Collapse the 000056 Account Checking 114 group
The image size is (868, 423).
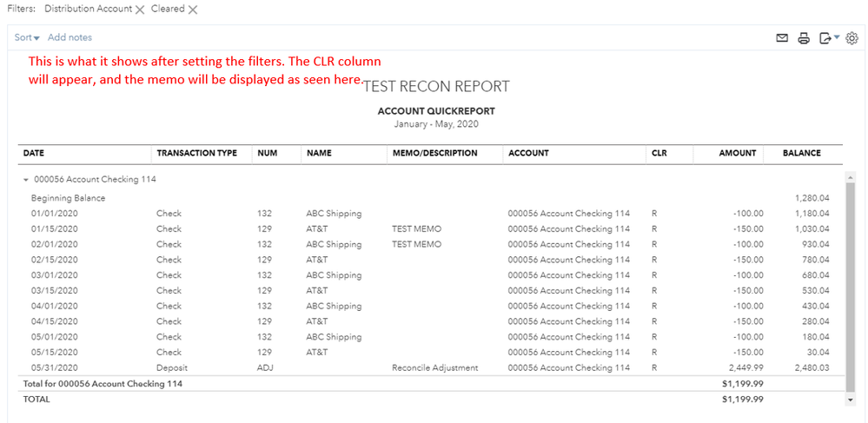[26, 180]
